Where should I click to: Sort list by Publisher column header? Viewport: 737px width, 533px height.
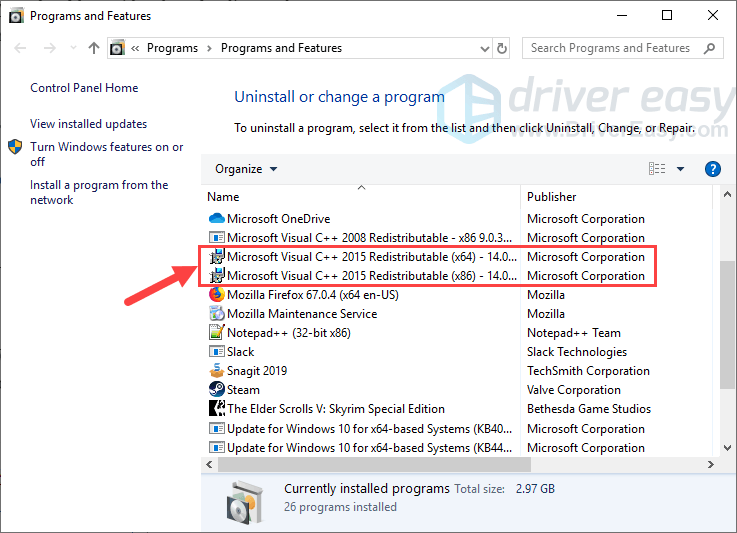[552, 197]
